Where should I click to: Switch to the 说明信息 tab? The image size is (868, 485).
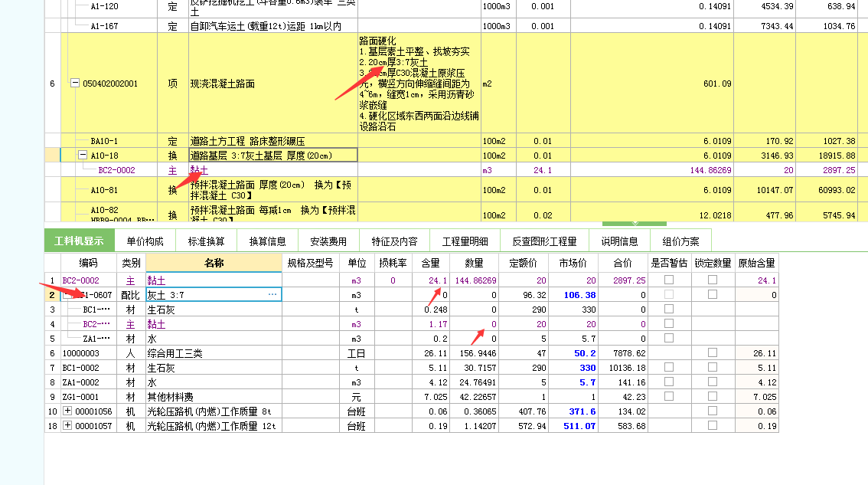point(619,241)
